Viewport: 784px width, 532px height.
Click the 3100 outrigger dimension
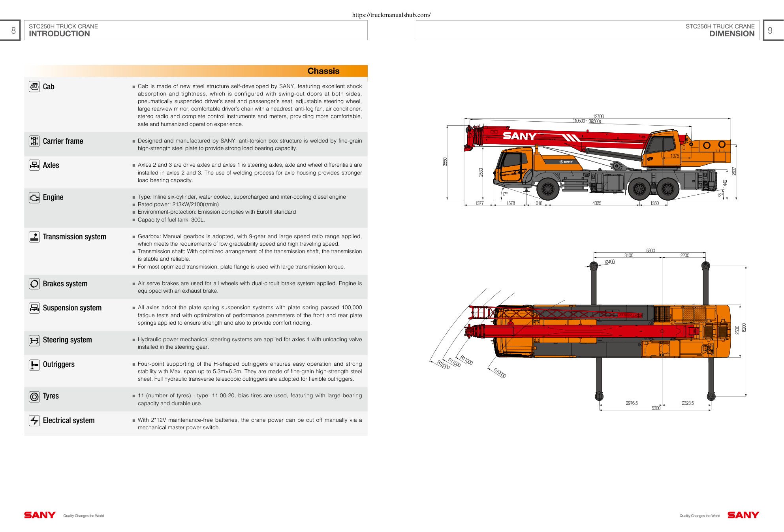tap(629, 256)
